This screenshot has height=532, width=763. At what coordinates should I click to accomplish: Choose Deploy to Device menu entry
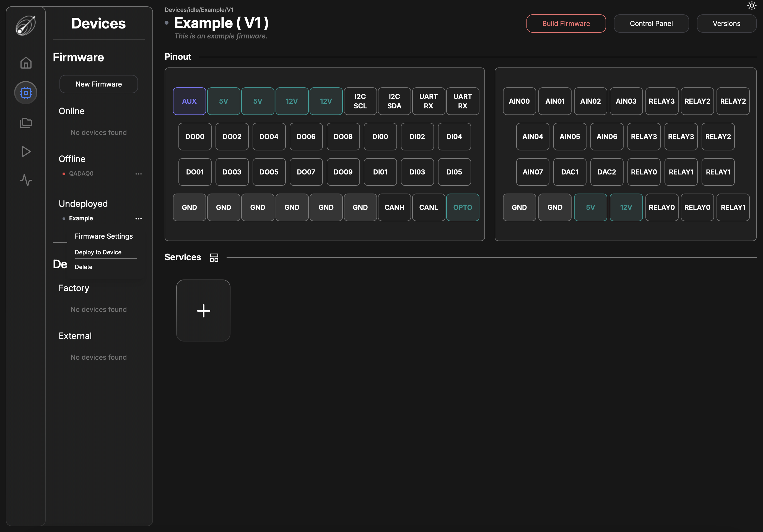coord(98,252)
